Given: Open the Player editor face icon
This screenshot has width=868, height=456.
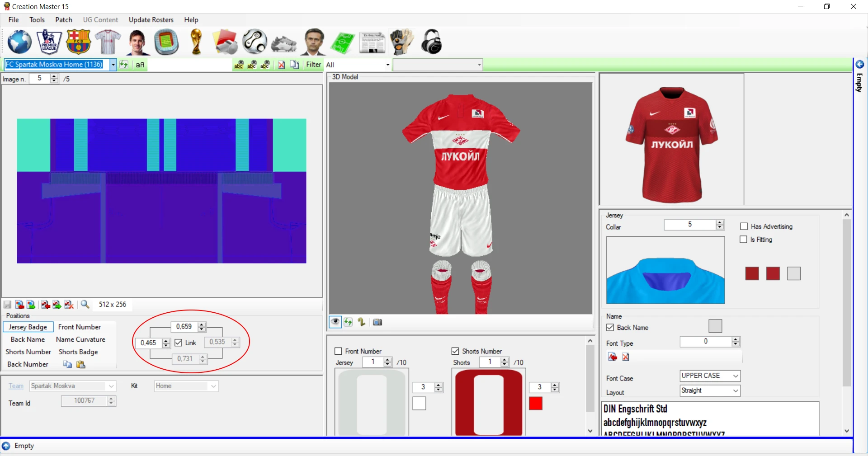Looking at the screenshot, I should pyautogui.click(x=137, y=42).
